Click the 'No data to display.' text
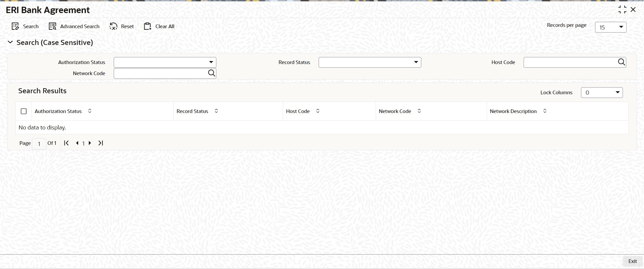Image resolution: width=644 pixels, height=269 pixels. coord(42,127)
